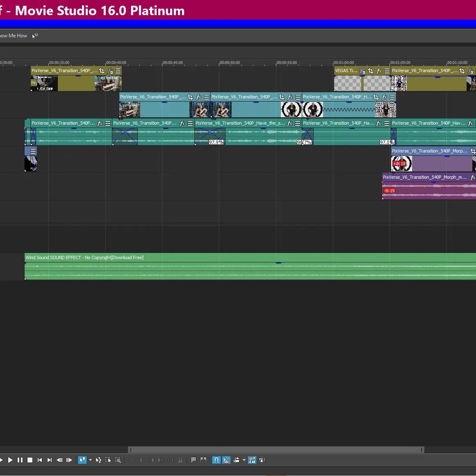Select the Normal Edit tool
Image resolution: width=476 pixels, height=476 pixels.
(82, 460)
